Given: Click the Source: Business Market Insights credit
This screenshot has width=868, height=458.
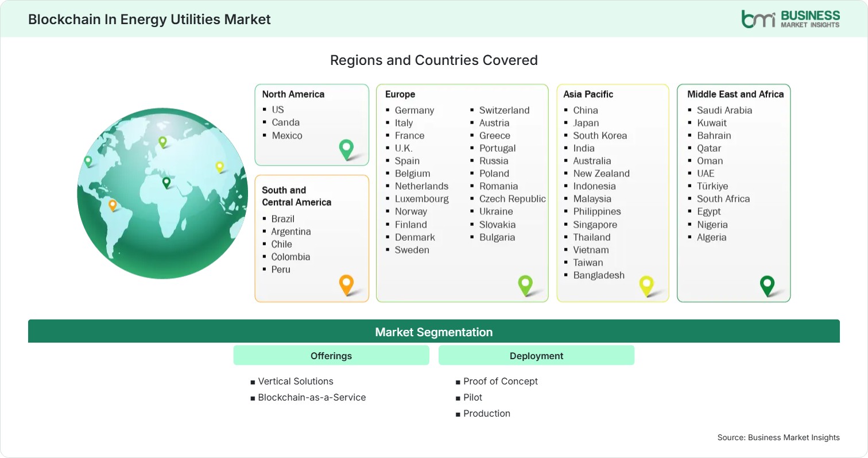Looking at the screenshot, I should point(778,437).
